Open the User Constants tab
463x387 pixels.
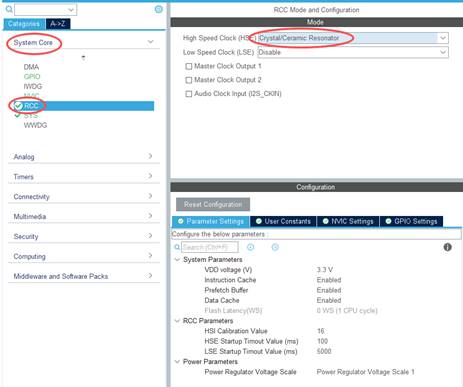(x=283, y=221)
